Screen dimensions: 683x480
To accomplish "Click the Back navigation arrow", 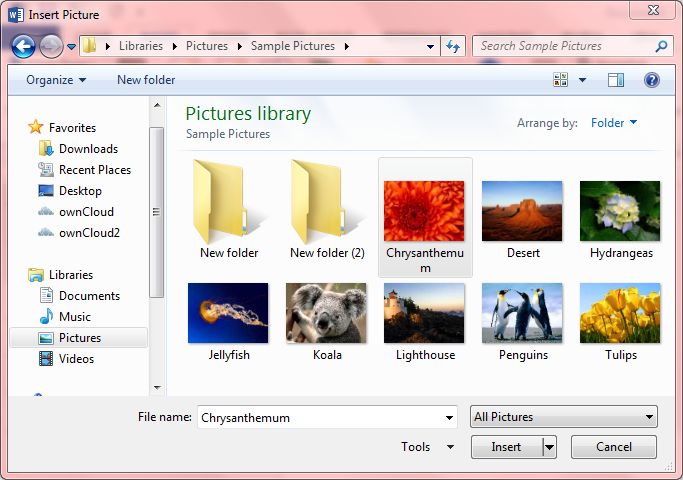I will 23,46.
